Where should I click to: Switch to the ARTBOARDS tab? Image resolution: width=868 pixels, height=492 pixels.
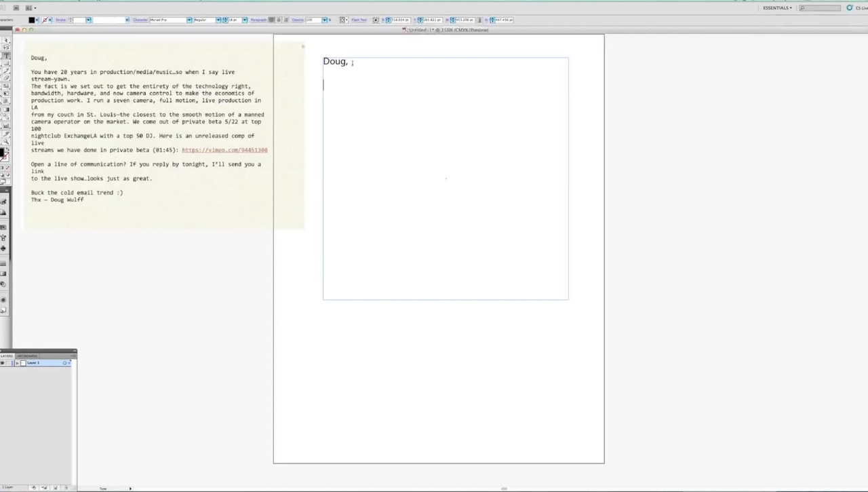tap(28, 356)
